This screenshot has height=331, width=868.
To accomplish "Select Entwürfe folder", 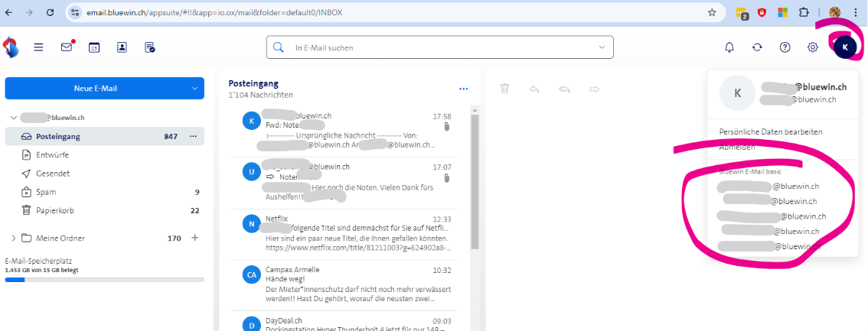I will [x=105, y=154].
